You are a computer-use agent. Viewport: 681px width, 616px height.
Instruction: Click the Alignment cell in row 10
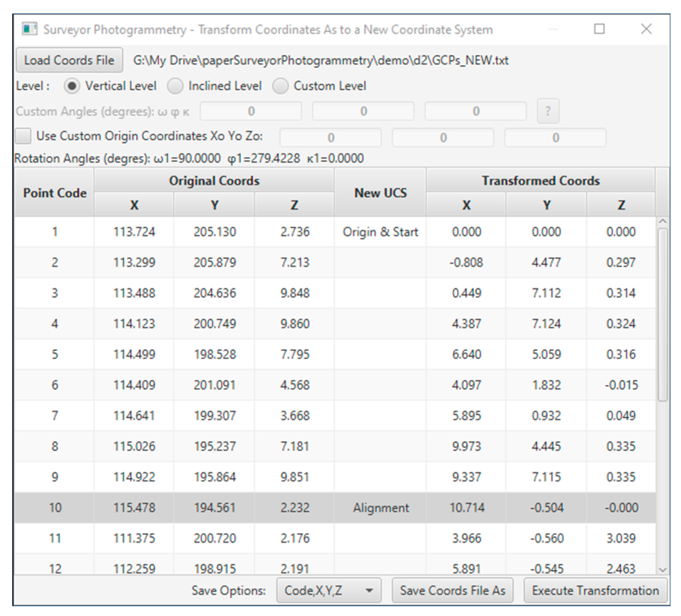pos(380,507)
